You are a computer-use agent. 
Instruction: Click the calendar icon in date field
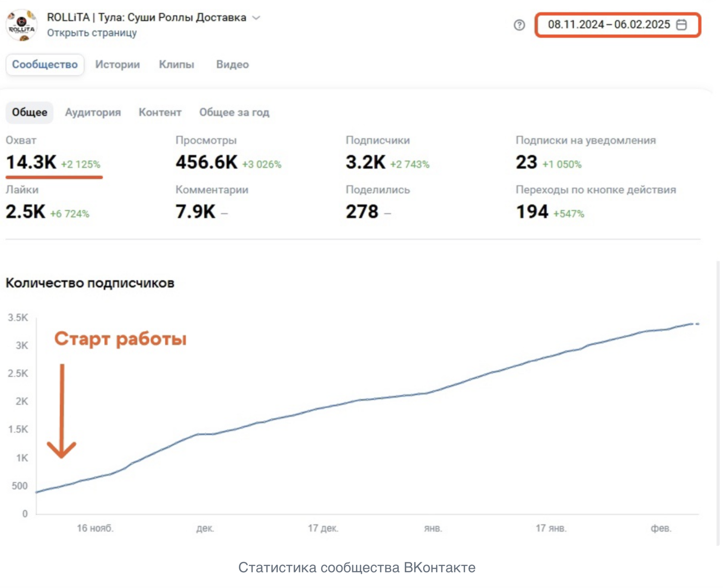[681, 25]
